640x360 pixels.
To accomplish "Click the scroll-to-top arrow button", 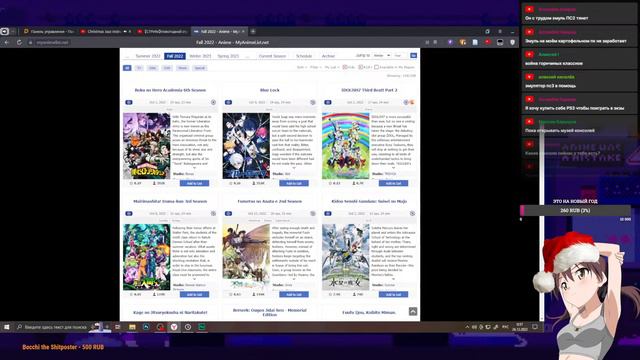I will 413,311.
